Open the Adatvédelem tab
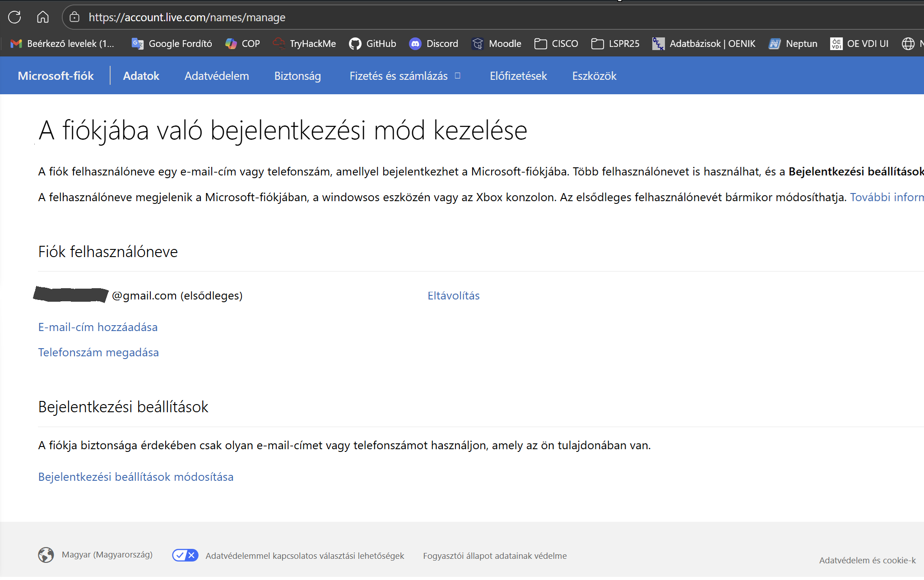Viewport: 924px width, 580px height. pos(217,76)
